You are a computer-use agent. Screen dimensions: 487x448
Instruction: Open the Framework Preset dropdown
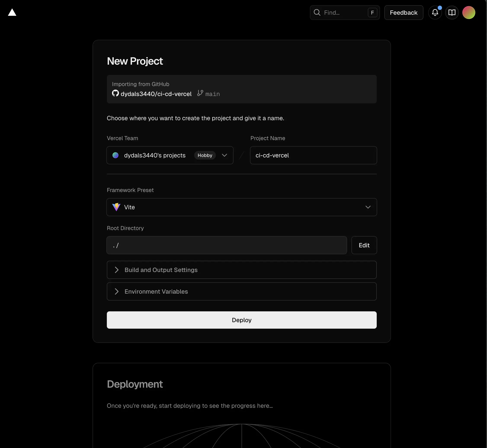[368, 207]
